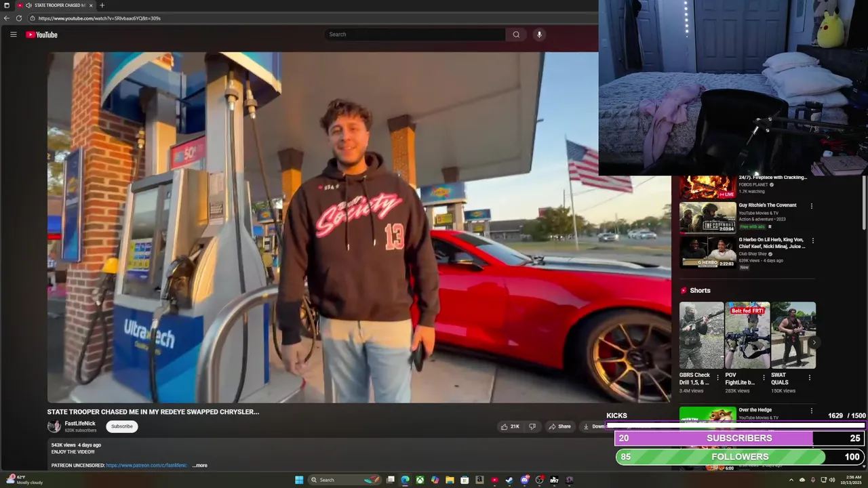Open the Amazon taskbar icon
The height and width of the screenshot is (488, 868).
(x=479, y=480)
